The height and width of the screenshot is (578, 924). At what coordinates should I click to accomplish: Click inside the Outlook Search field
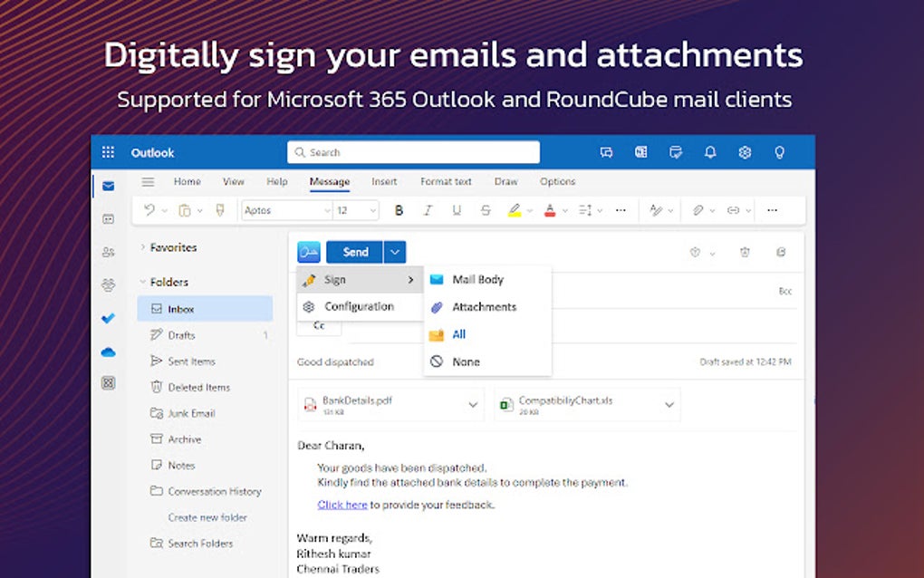tap(412, 151)
